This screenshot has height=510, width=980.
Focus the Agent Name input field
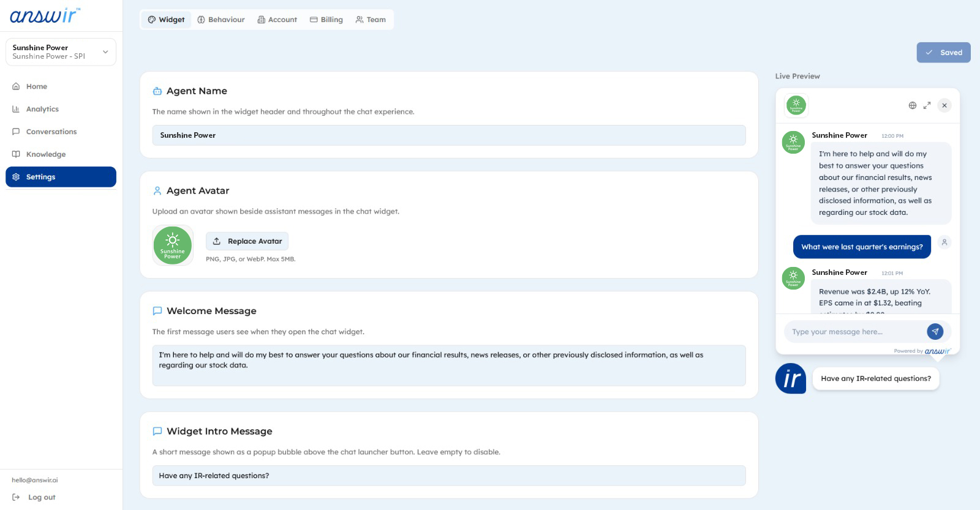click(x=448, y=135)
